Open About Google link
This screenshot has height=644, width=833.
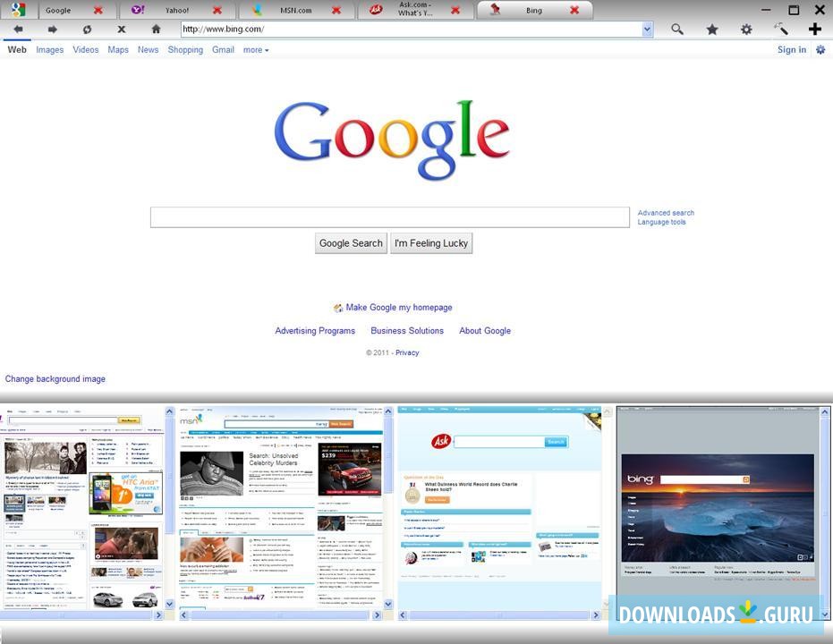point(485,331)
